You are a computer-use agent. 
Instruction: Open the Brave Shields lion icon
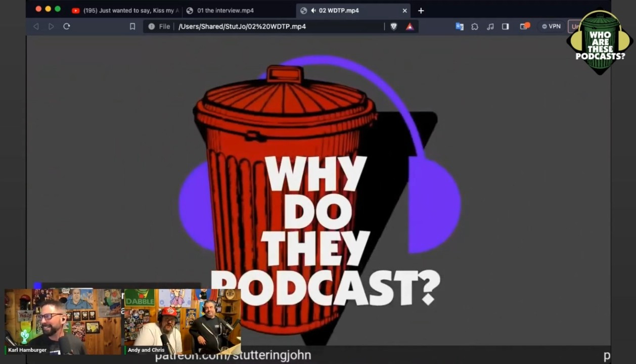pyautogui.click(x=394, y=26)
